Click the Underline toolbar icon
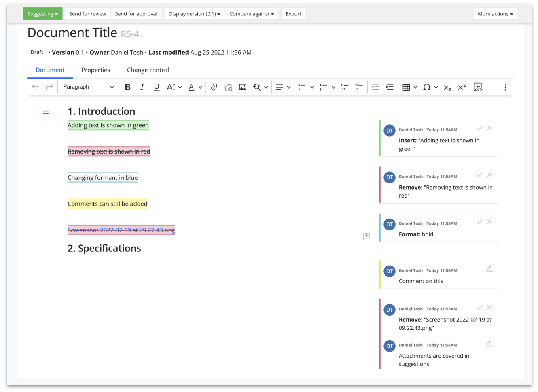538x392 pixels. (x=157, y=87)
